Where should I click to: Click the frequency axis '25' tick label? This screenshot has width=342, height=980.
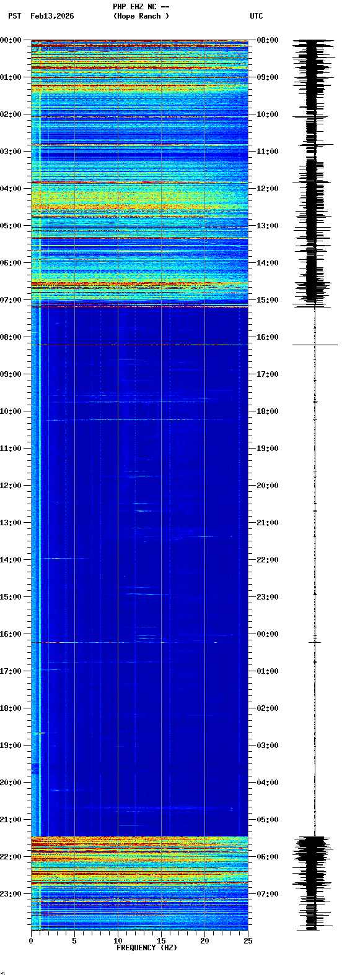pos(248,941)
